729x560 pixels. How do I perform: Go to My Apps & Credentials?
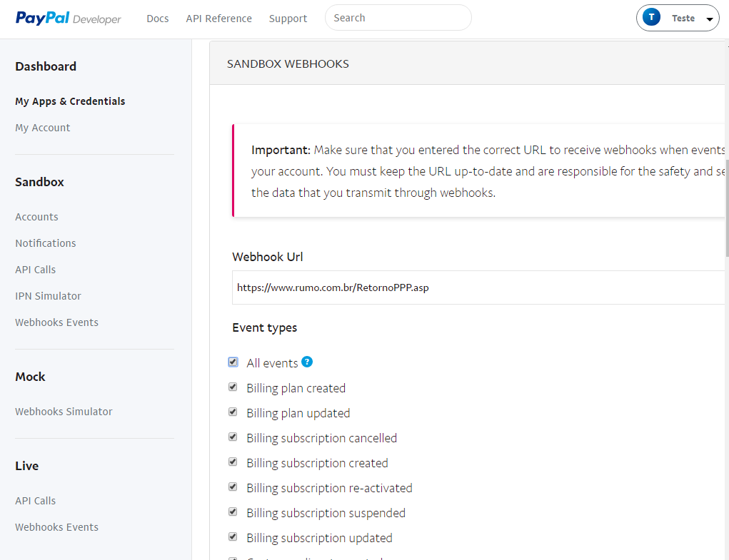tap(70, 101)
